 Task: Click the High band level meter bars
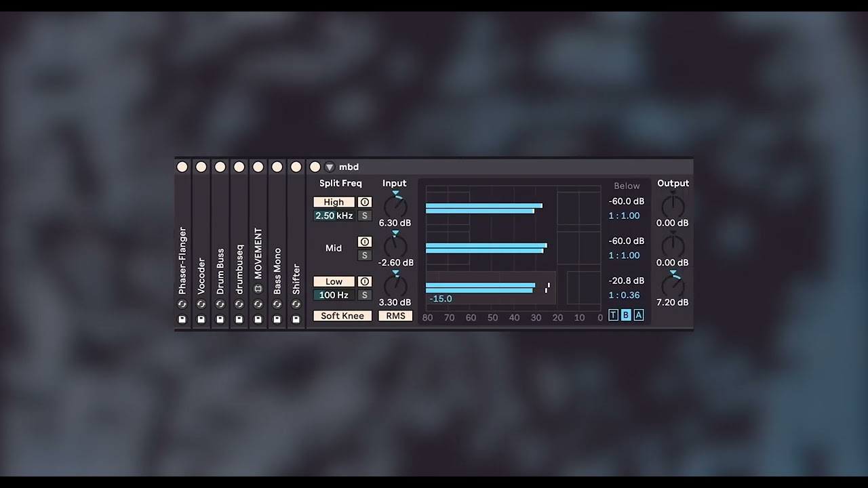(x=484, y=208)
